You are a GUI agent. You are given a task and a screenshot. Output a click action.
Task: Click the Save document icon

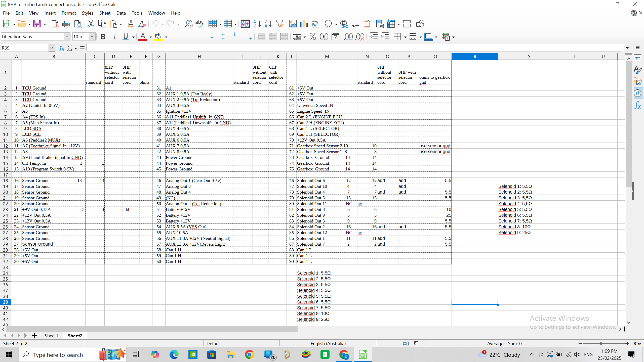coord(37,24)
